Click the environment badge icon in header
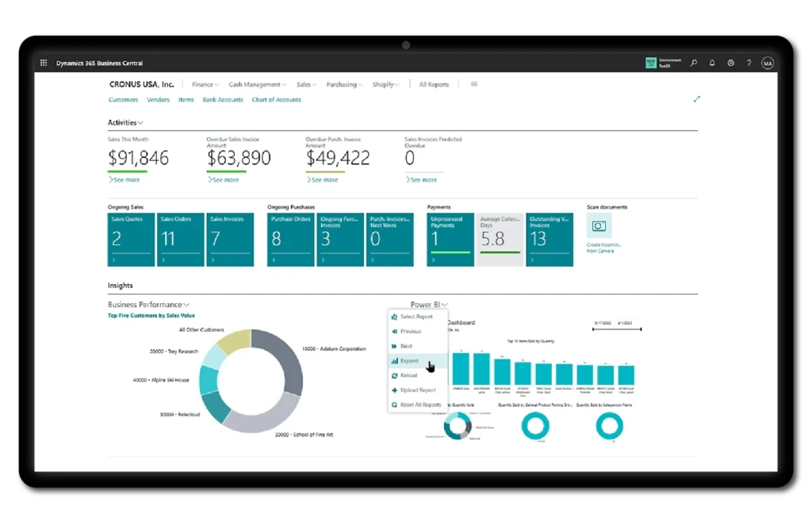 pos(651,63)
